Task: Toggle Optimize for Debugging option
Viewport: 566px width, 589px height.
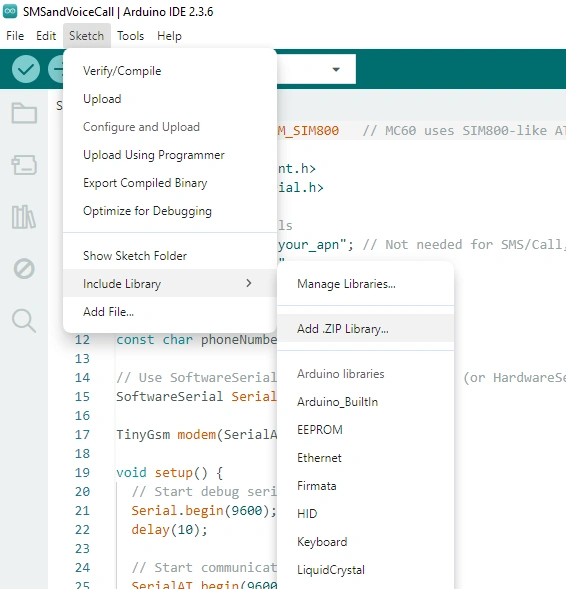Action: tap(170, 211)
